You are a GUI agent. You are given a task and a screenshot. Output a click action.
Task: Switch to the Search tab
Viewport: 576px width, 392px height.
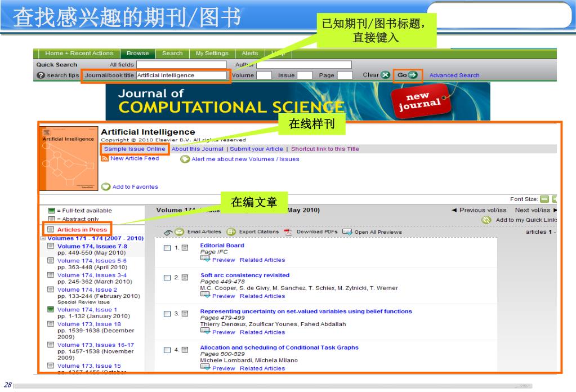(172, 54)
